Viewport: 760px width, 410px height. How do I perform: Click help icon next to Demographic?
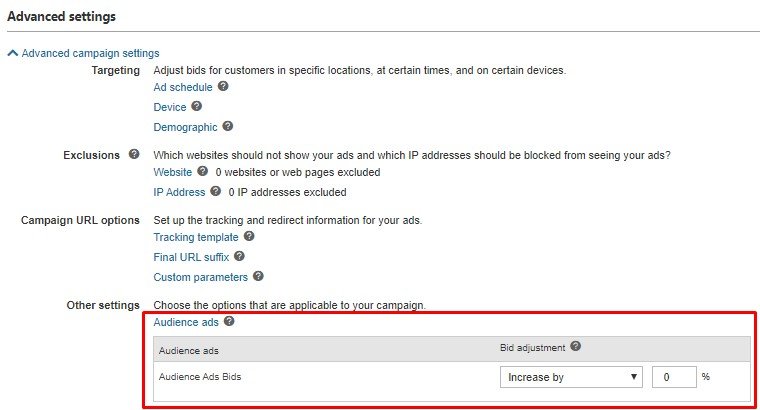[228, 127]
